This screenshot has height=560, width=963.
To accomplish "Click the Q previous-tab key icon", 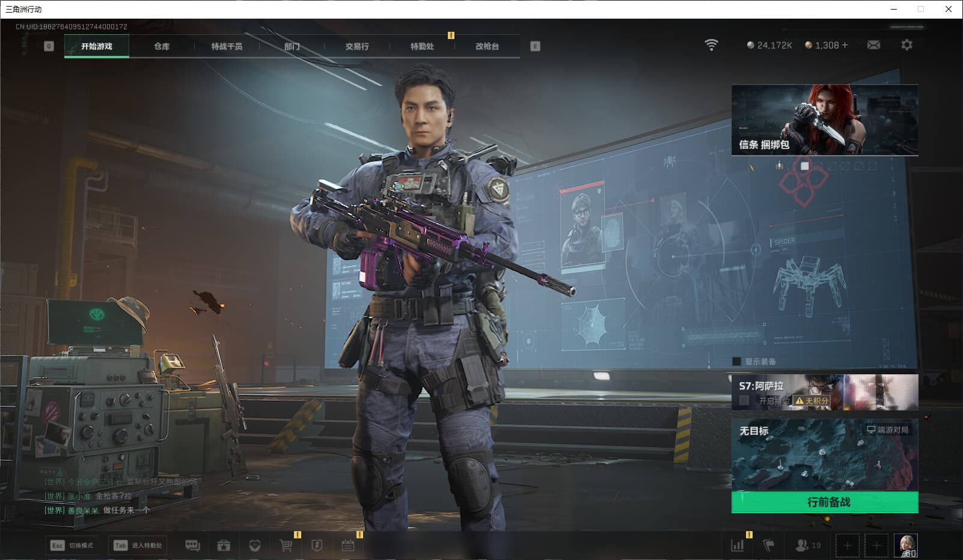I will pos(49,46).
